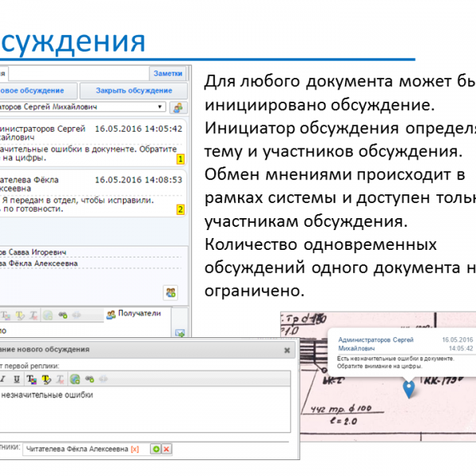
Task: Click the green add participant icon
Action: [155, 449]
